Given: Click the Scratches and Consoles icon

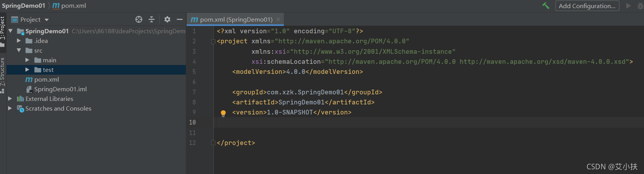Looking at the screenshot, I should [x=20, y=109].
